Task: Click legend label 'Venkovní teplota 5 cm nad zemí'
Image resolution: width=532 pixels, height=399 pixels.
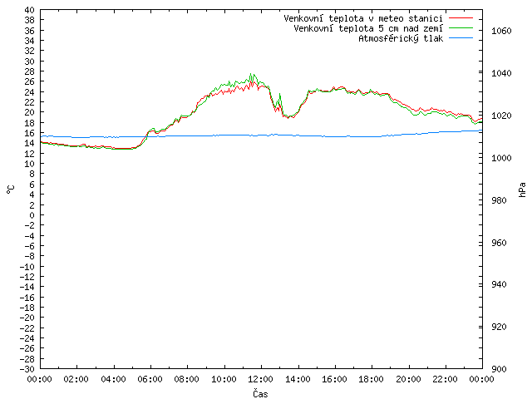Action: [x=368, y=28]
